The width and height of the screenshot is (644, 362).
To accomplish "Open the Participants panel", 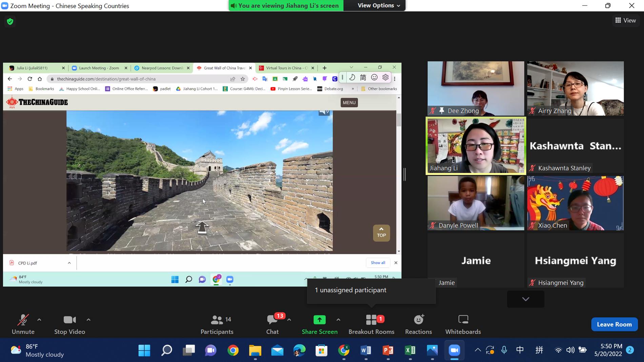I will 217,324.
